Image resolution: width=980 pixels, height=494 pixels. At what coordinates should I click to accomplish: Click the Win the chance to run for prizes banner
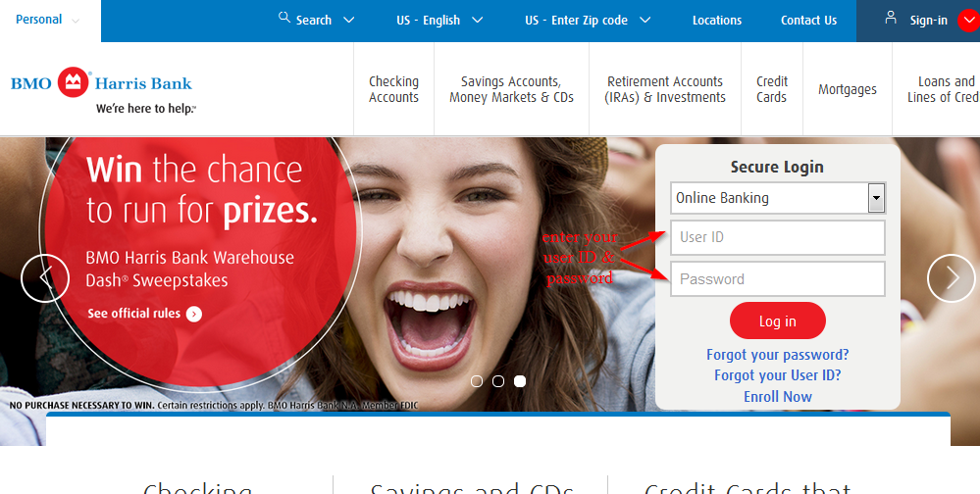tap(202, 190)
